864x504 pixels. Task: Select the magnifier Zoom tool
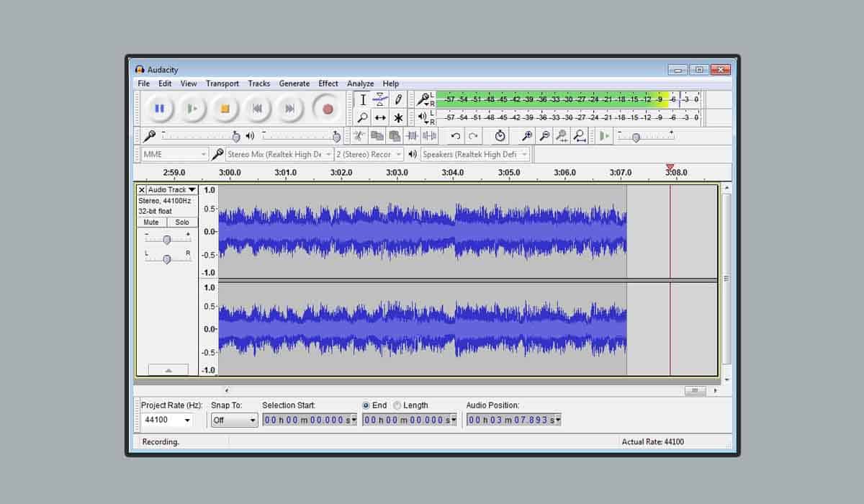click(363, 117)
